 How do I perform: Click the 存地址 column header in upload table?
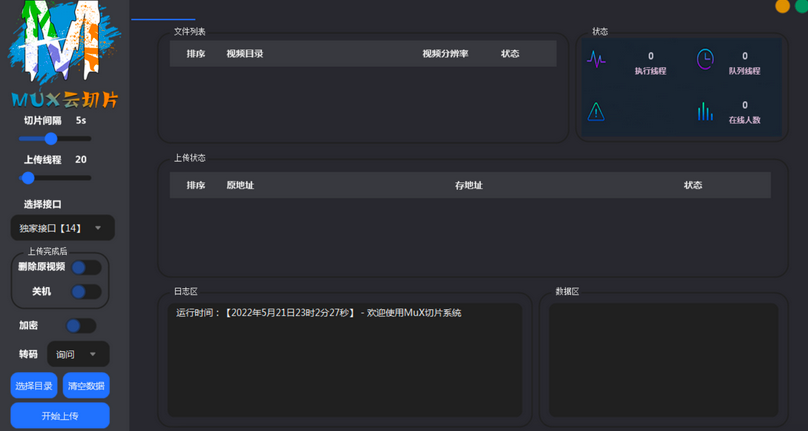pos(468,185)
